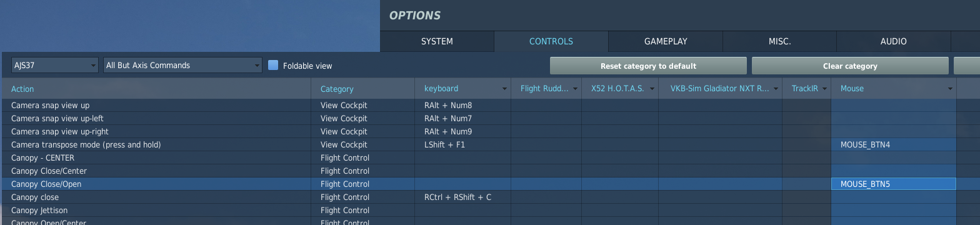Switch to the SYSTEM tab
Viewport: 980px width, 225px height.
437,41
